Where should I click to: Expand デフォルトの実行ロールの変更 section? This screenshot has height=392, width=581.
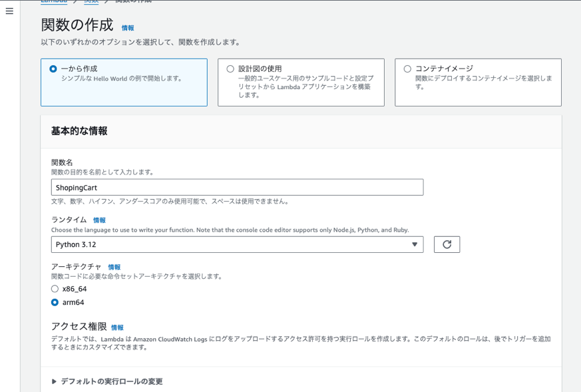(107, 381)
